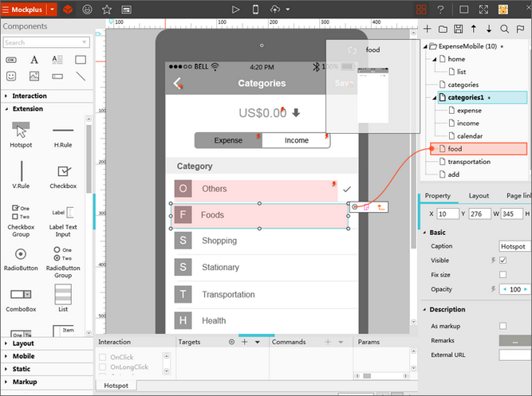The width and height of the screenshot is (532, 396).
Task: Expand the Static components section
Action: tap(21, 369)
